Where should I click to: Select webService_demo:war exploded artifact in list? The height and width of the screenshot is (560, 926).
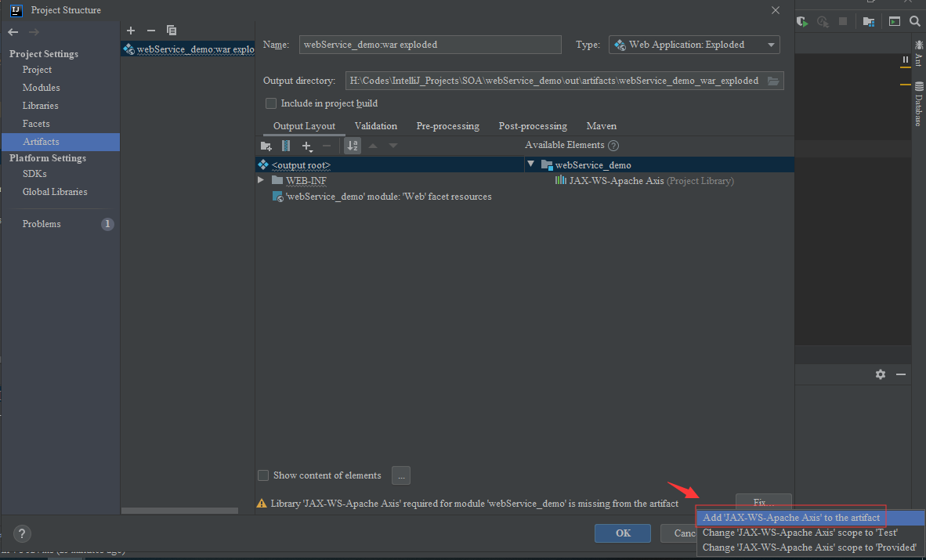pyautogui.click(x=188, y=49)
